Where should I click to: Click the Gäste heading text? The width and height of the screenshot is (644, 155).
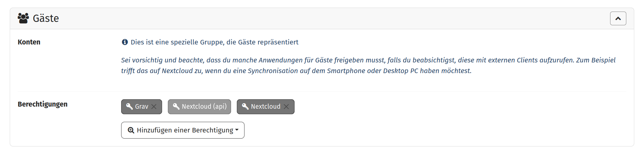pyautogui.click(x=46, y=18)
